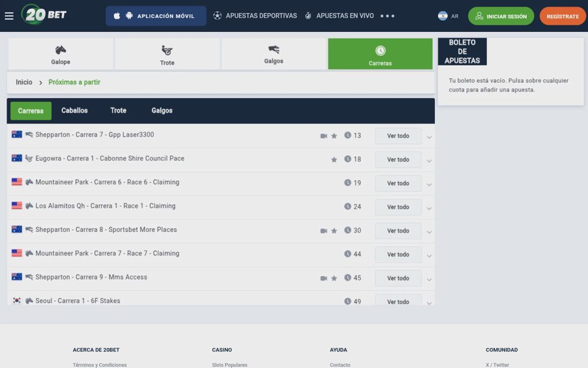Screen dimensions: 588x368
Task: Click the Iniciar Sesión button
Action: (x=501, y=16)
